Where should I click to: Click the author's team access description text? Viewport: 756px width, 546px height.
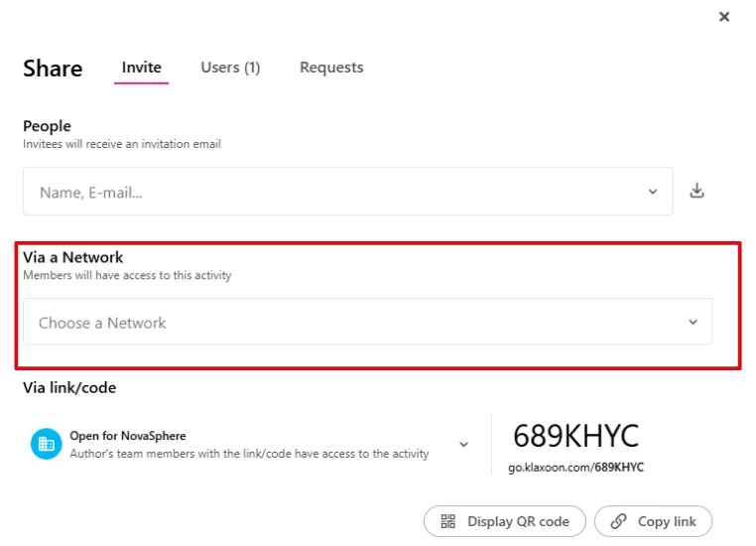tap(249, 454)
